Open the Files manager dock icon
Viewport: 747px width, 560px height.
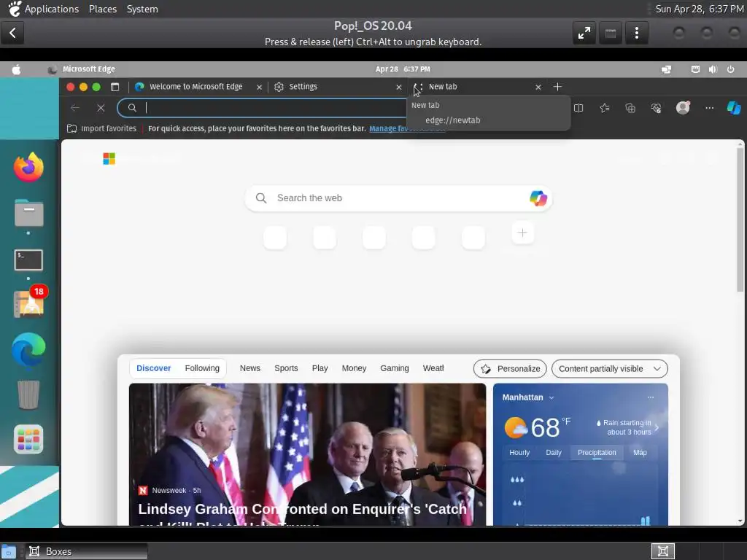[28, 213]
